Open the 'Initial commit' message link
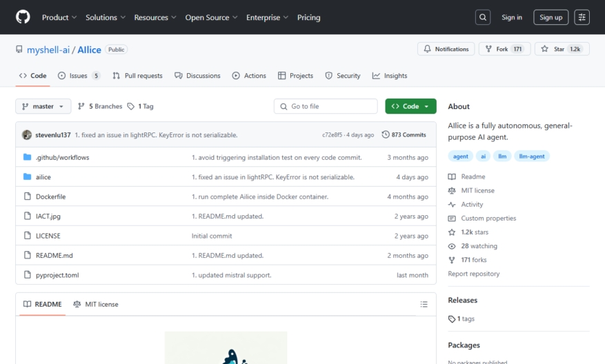Screen dimensions: 605x364 point(212,236)
